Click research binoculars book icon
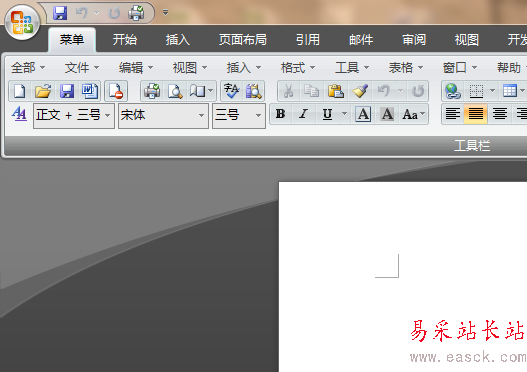The height and width of the screenshot is (372, 527). tap(253, 91)
